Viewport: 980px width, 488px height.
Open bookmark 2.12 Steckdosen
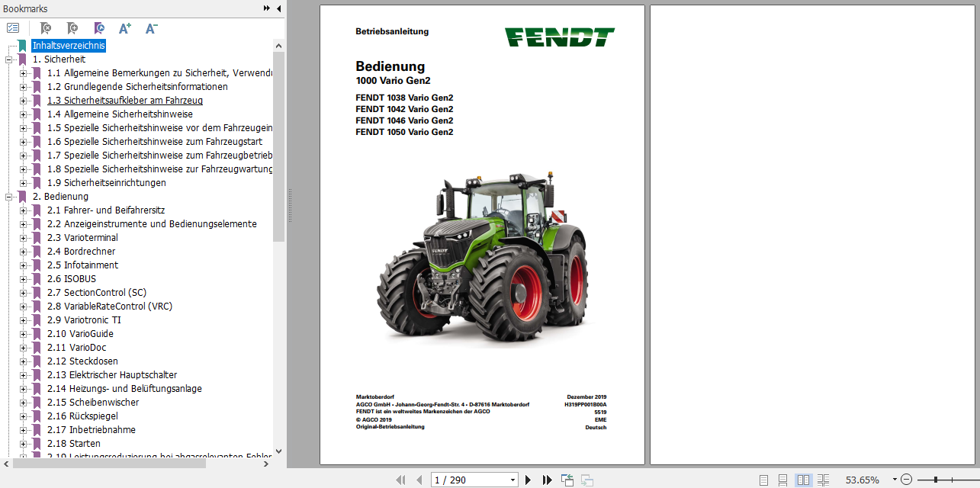[82, 361]
